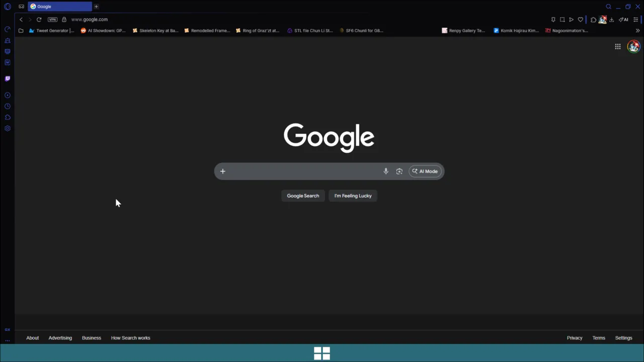Open the bookmarks folder icon
This screenshot has height=362, width=644.
(x=21, y=31)
